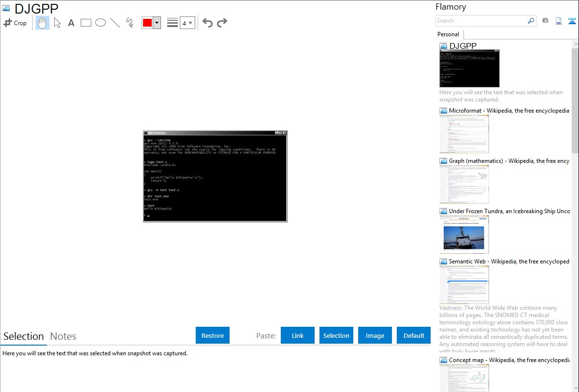Click the scrollbar up arrow in sidebar
Viewport: 579px width, 392px height.
pyautogui.click(x=575, y=44)
